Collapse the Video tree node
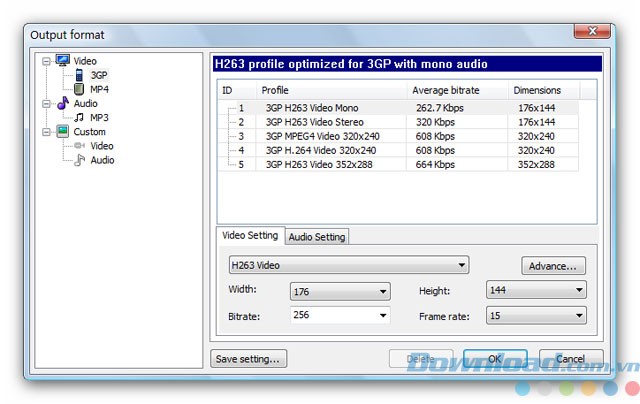The width and height of the screenshot is (640, 404). pyautogui.click(x=46, y=61)
